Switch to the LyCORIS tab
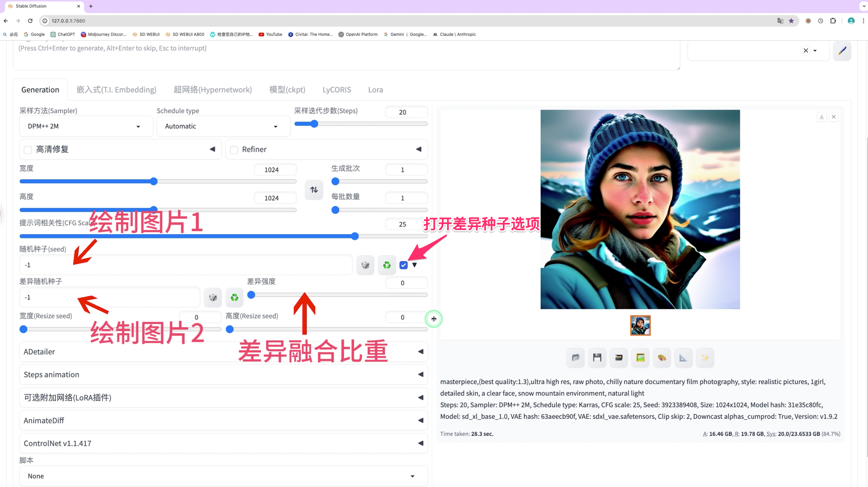This screenshot has height=487, width=868. click(337, 90)
